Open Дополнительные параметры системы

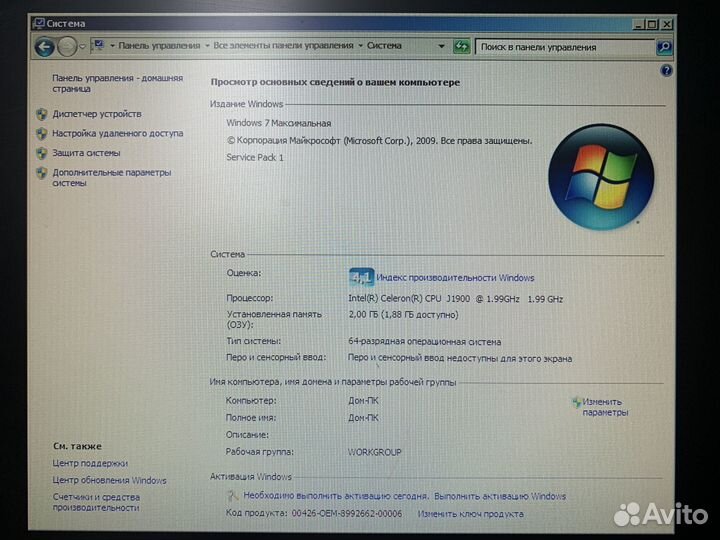pos(111,177)
